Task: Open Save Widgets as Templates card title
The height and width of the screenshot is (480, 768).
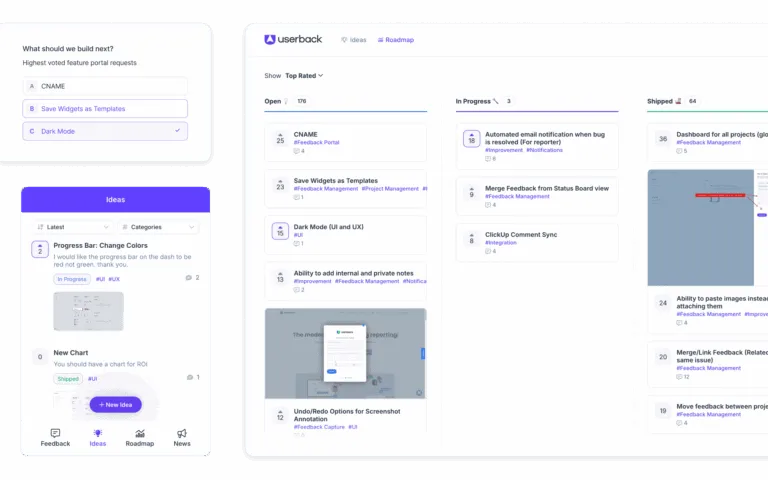Action: coord(336,181)
